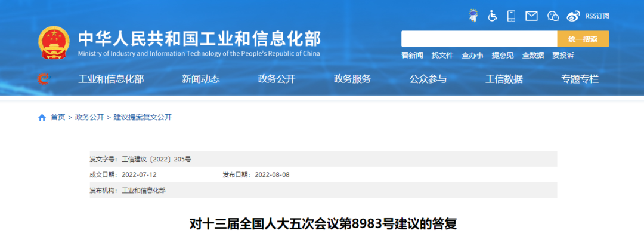
Task: Select the document number 工信建议〔2022〕205号
Action: [x=156, y=159]
